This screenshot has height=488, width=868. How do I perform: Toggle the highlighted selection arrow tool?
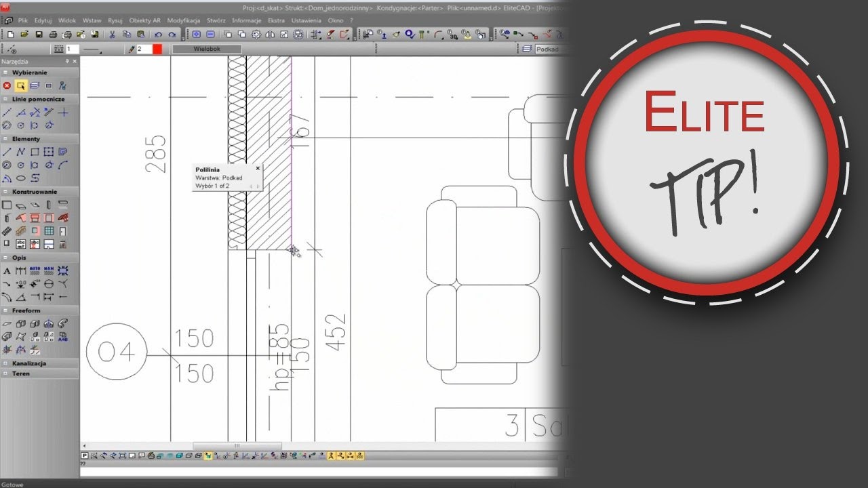click(21, 85)
